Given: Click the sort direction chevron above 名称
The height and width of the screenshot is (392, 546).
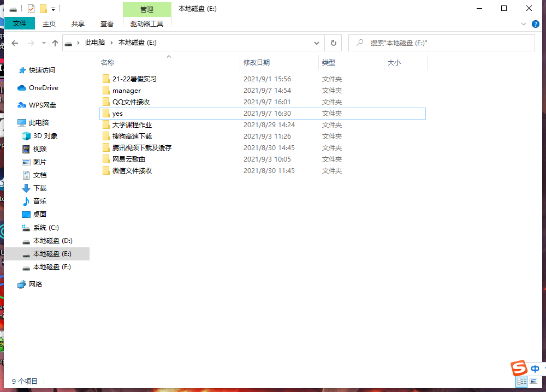Looking at the screenshot, I should tap(169, 56).
